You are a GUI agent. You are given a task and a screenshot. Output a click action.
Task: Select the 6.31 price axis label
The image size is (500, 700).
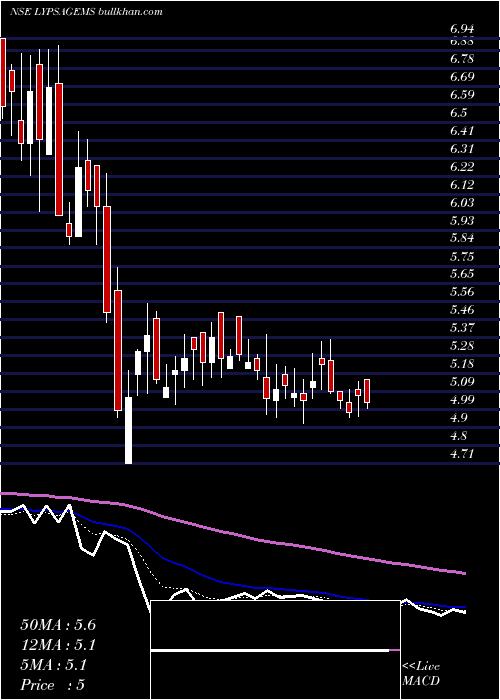tap(462, 149)
